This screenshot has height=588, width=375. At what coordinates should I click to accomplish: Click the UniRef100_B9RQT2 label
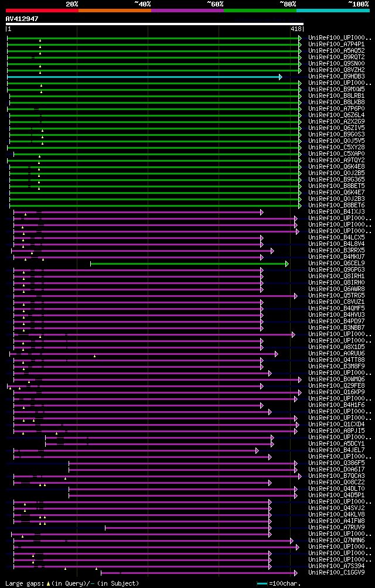tap(336, 57)
